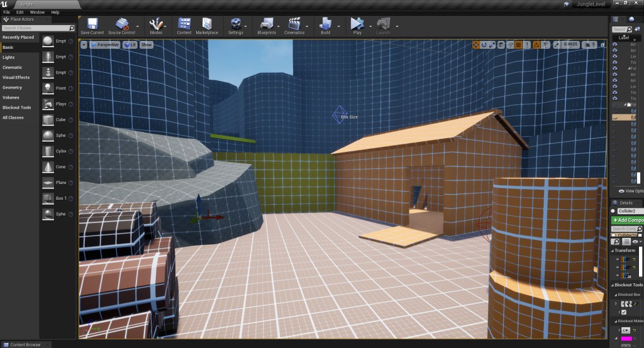Select the Lights category in Place Actors

click(x=9, y=57)
